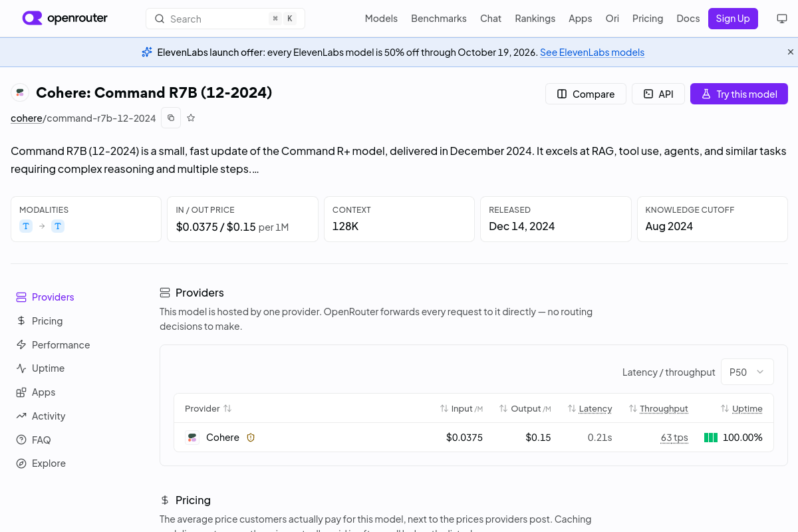Viewport: 798px width, 532px height.
Task: Click the OpenRouter logo icon
Action: 32,18
